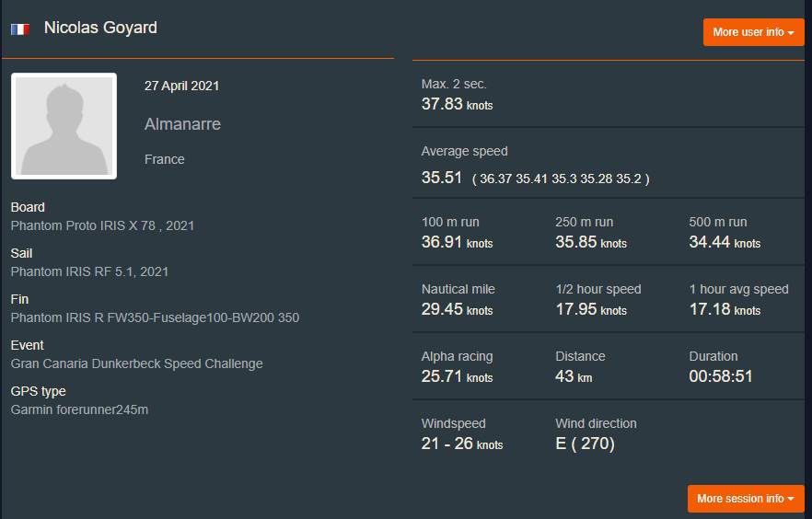The height and width of the screenshot is (519, 812).
Task: Click the Phantom IRIS RF 5.1 sail entry
Action: click(89, 271)
